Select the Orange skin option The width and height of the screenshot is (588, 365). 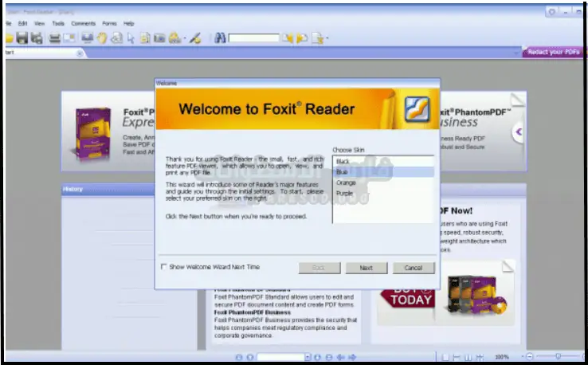click(346, 182)
